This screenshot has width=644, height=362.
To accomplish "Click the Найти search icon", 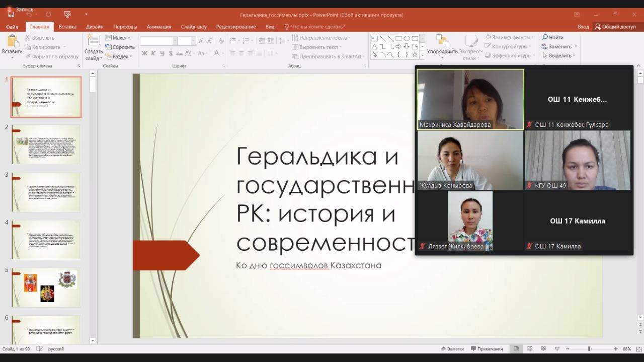I will (x=552, y=37).
